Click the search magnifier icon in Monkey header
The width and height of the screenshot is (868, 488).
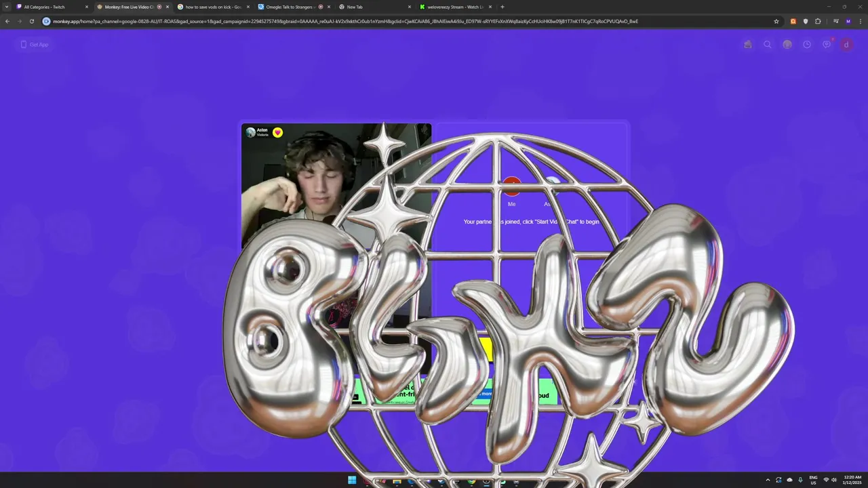coord(768,45)
